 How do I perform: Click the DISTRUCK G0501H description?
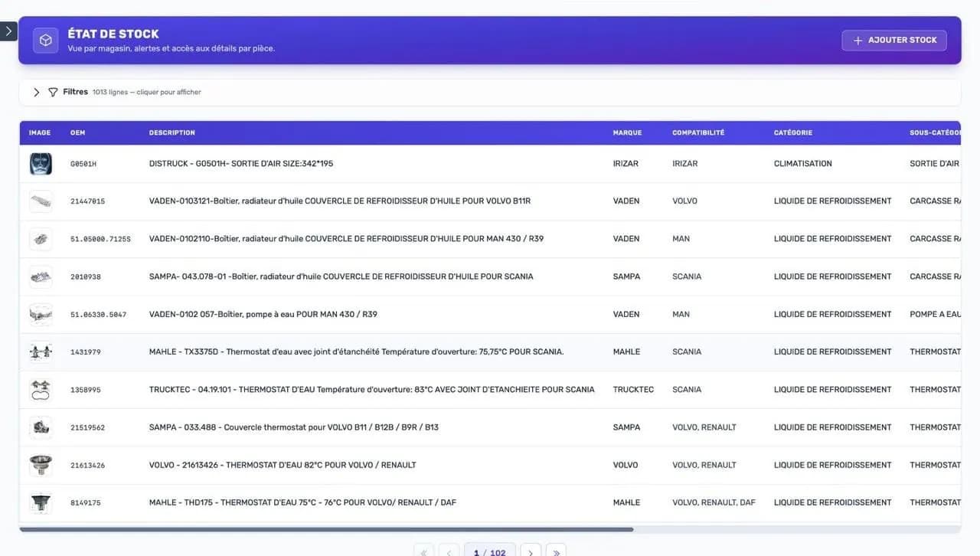[241, 164]
